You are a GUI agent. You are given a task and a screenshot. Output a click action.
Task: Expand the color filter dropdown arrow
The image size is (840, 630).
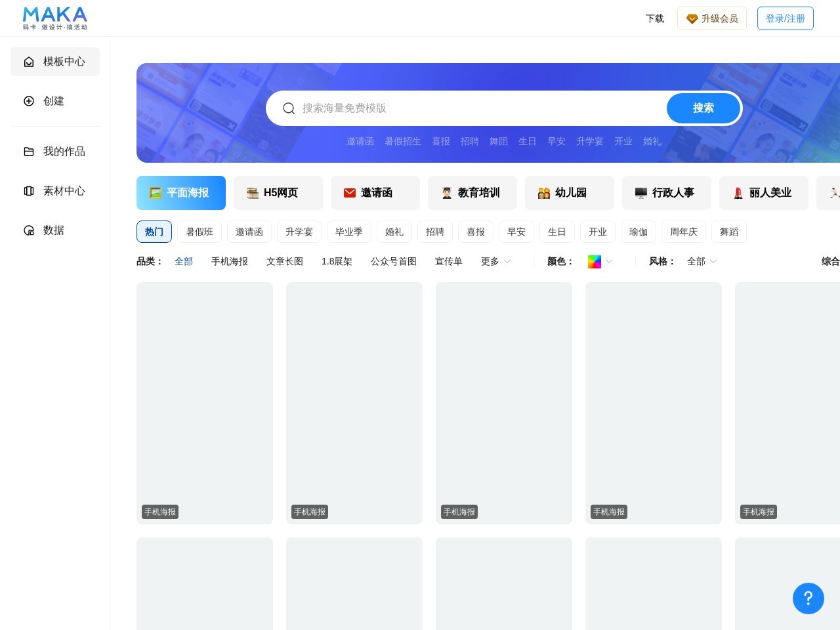click(609, 261)
